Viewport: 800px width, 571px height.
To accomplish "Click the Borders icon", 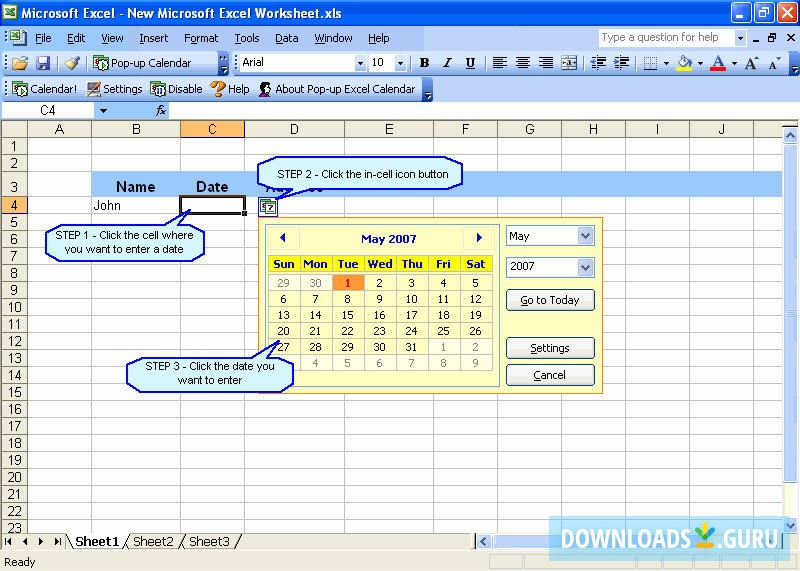I will tap(650, 63).
